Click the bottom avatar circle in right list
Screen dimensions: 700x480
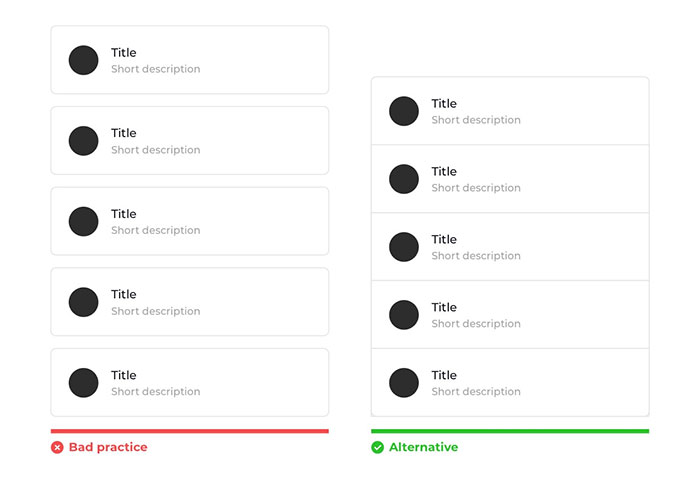pos(404,383)
